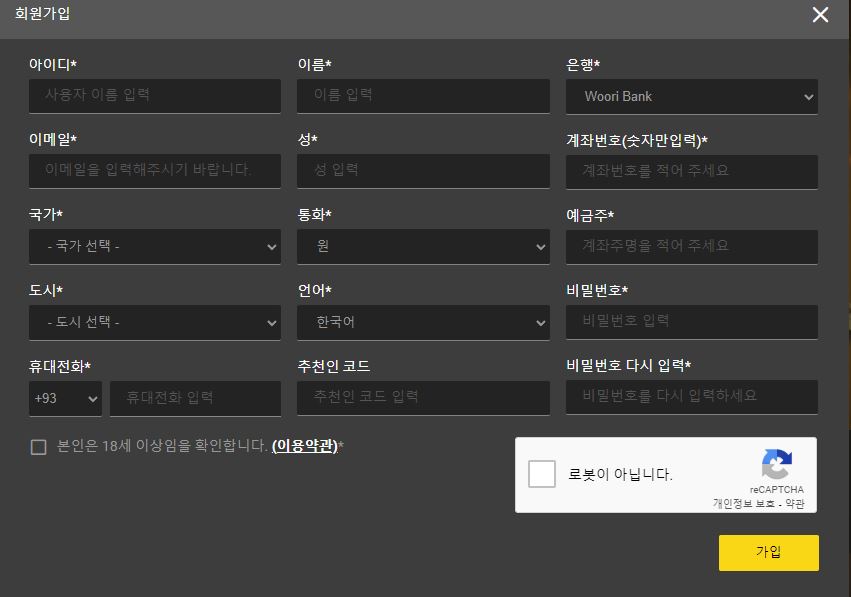Close the 회원가입 dialog with X icon

click(820, 15)
